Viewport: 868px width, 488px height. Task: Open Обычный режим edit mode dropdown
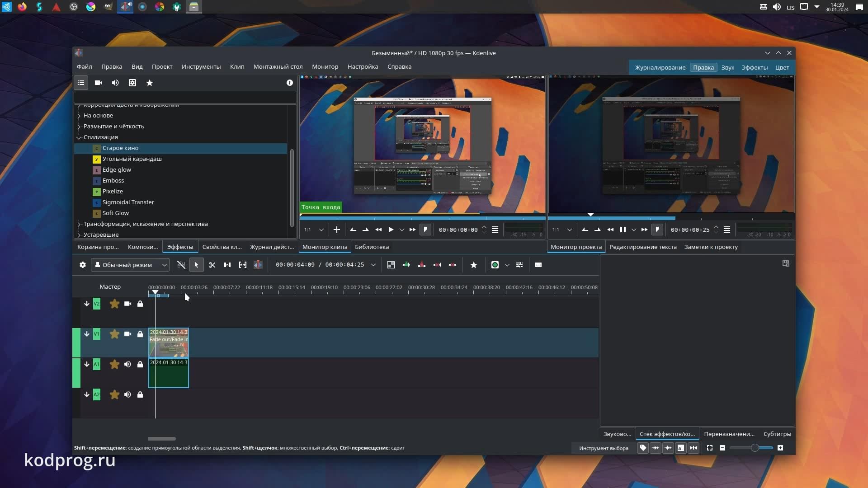click(130, 265)
